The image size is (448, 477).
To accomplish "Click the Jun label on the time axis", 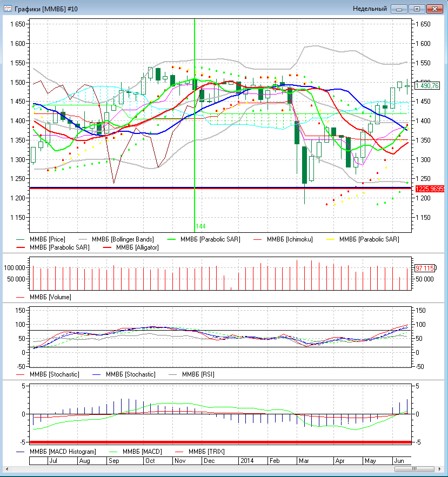I will click(399, 461).
